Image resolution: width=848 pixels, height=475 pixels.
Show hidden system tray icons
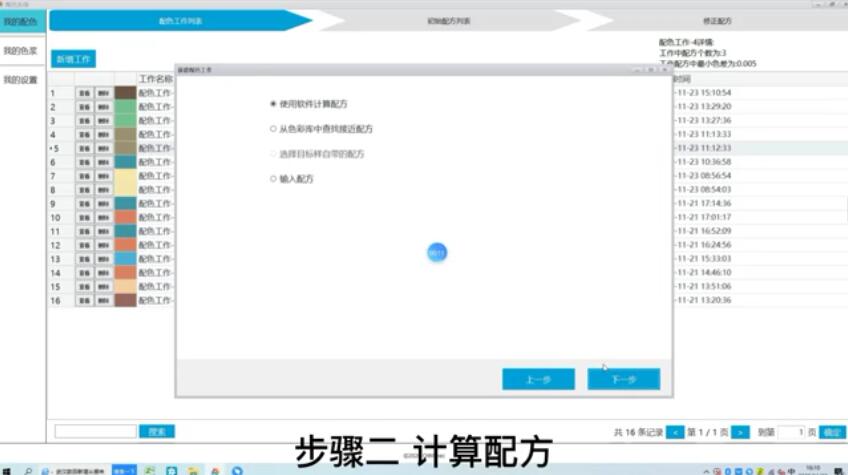pyautogui.click(x=706, y=471)
